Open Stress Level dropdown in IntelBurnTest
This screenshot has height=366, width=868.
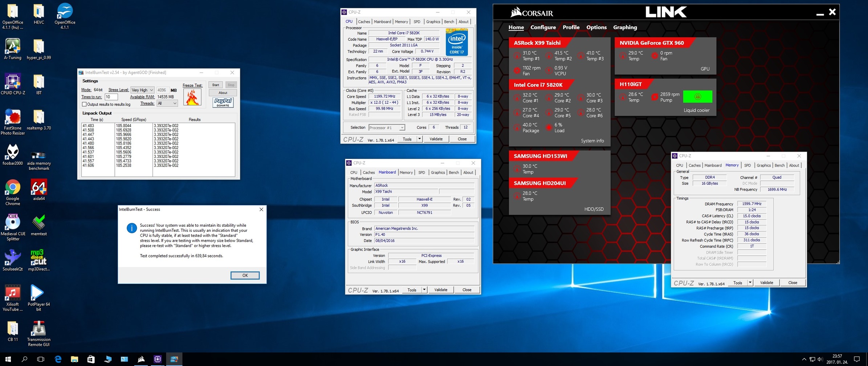click(x=142, y=90)
